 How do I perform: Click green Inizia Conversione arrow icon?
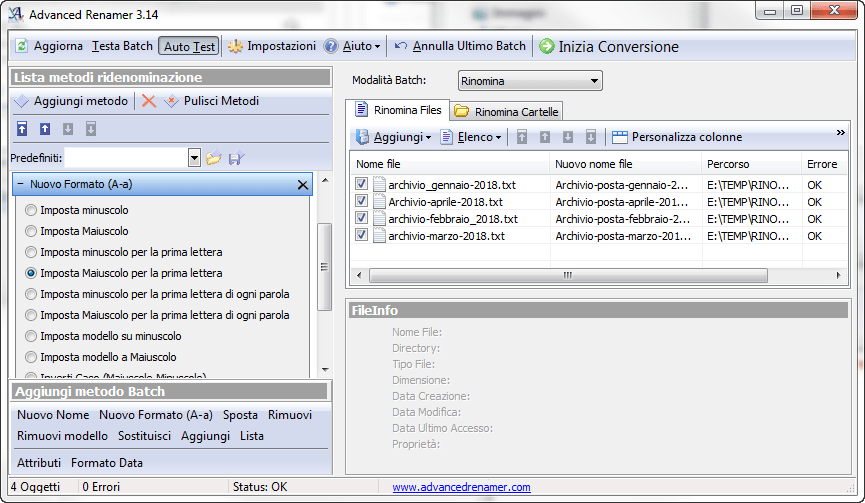pos(547,46)
